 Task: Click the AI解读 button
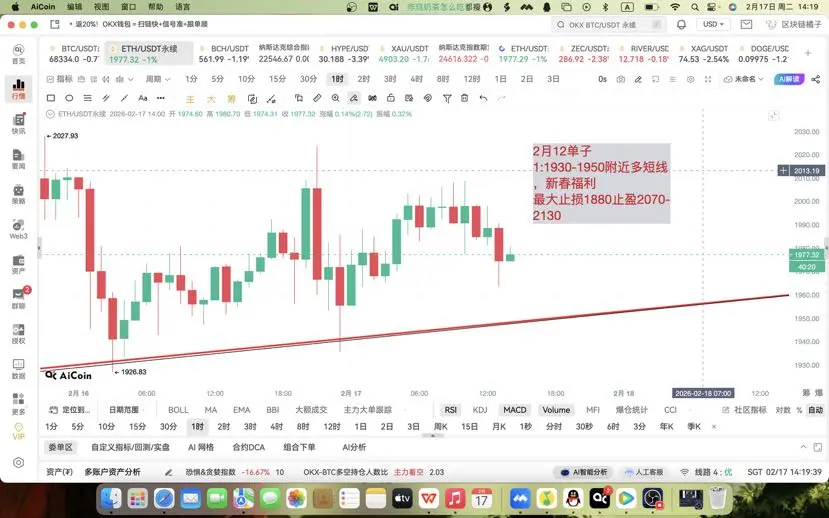click(x=789, y=79)
